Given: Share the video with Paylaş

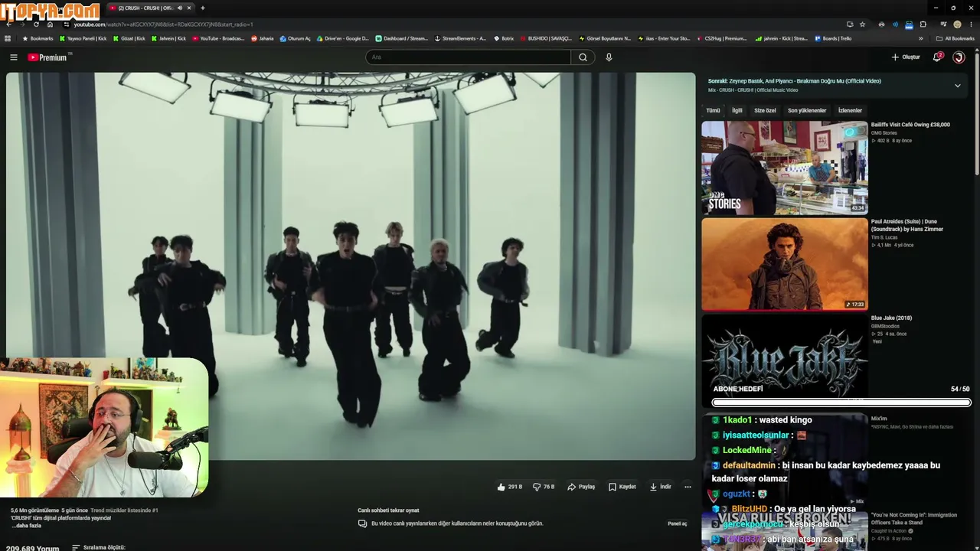Looking at the screenshot, I should coord(581,487).
